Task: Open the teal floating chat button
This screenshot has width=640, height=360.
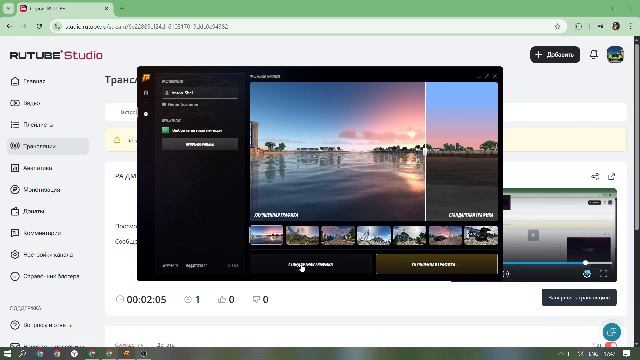Action: pos(612,332)
